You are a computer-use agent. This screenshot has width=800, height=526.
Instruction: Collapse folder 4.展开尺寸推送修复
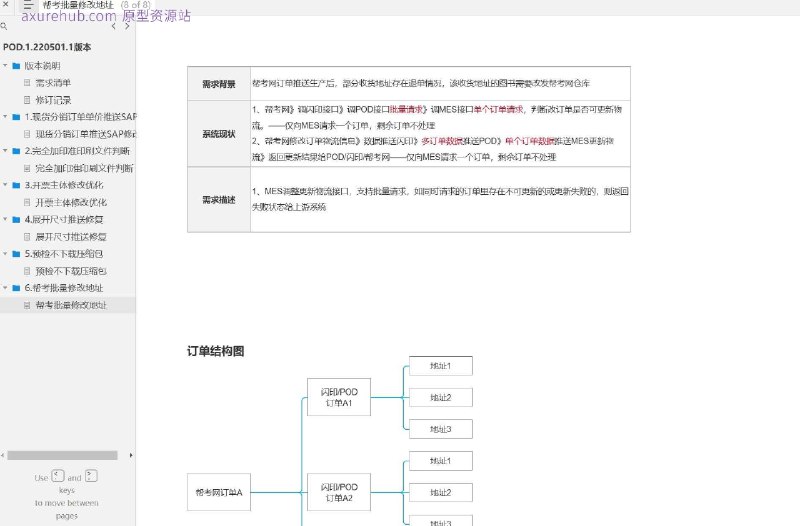[x=5, y=219]
